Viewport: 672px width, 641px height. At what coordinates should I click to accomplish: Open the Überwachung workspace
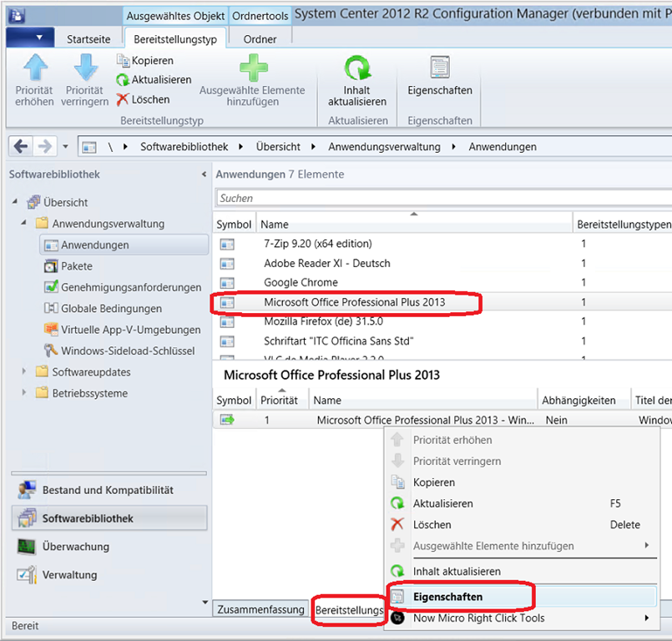click(x=109, y=547)
